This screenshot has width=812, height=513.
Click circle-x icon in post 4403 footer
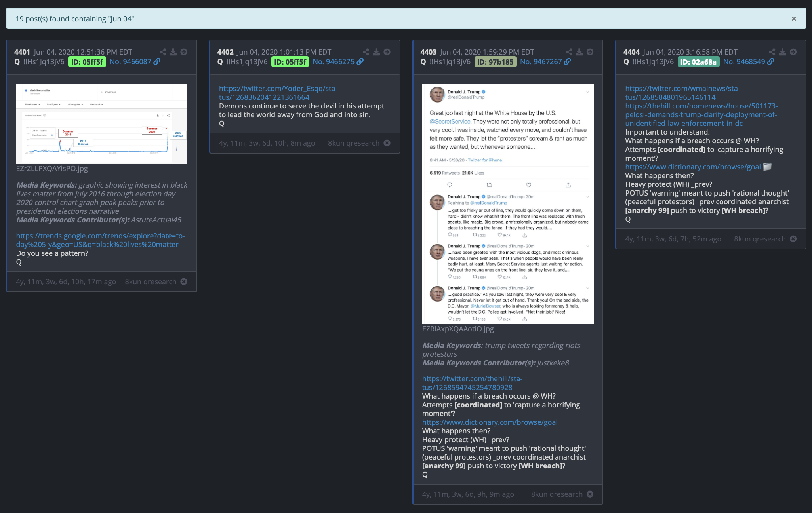click(590, 494)
